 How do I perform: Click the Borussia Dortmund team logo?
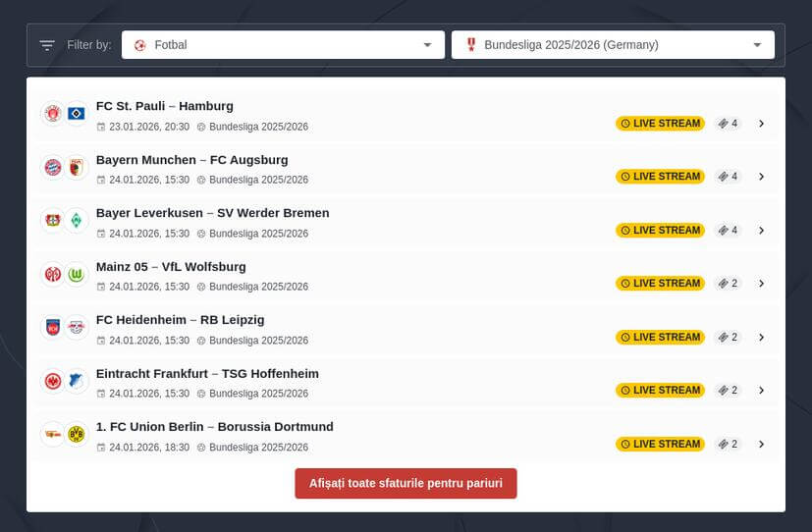click(77, 434)
